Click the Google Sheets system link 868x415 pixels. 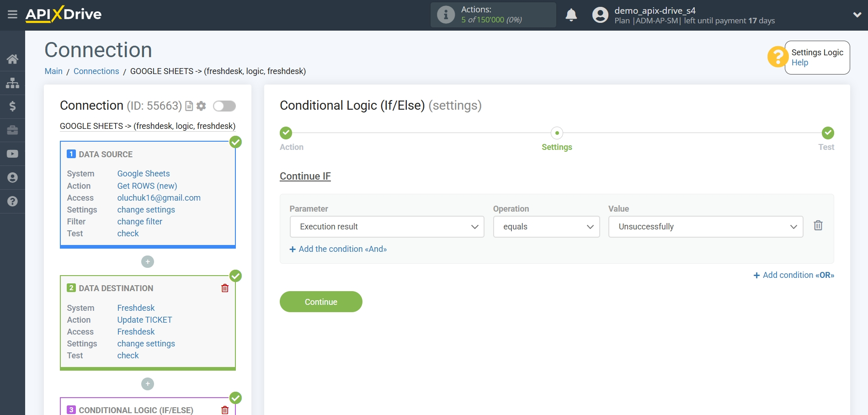tap(143, 174)
